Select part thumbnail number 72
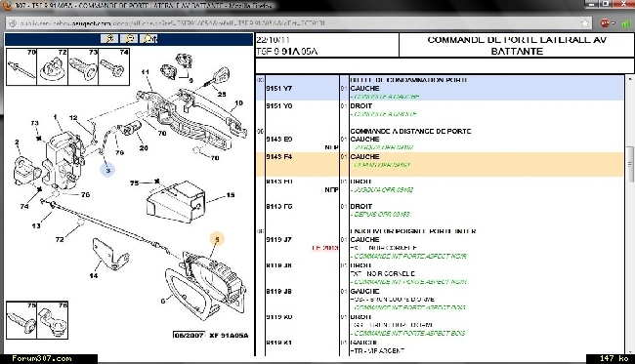 [x=52, y=66]
